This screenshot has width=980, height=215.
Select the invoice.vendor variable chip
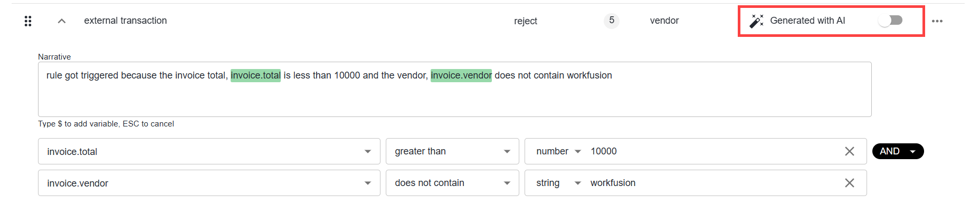coord(461,75)
